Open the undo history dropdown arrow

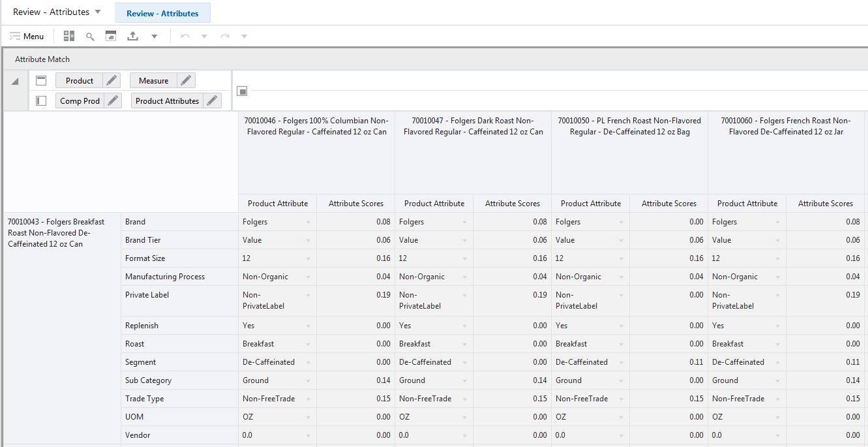click(204, 37)
